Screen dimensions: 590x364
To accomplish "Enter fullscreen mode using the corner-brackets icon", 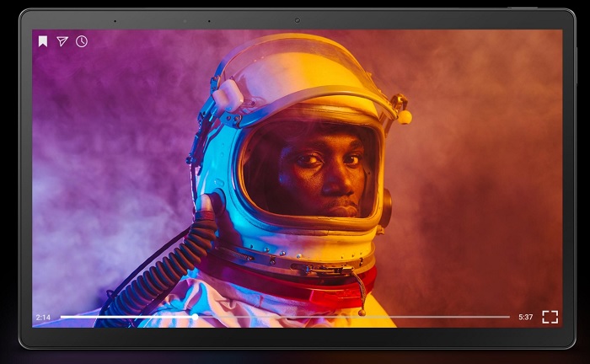I will 550,317.
